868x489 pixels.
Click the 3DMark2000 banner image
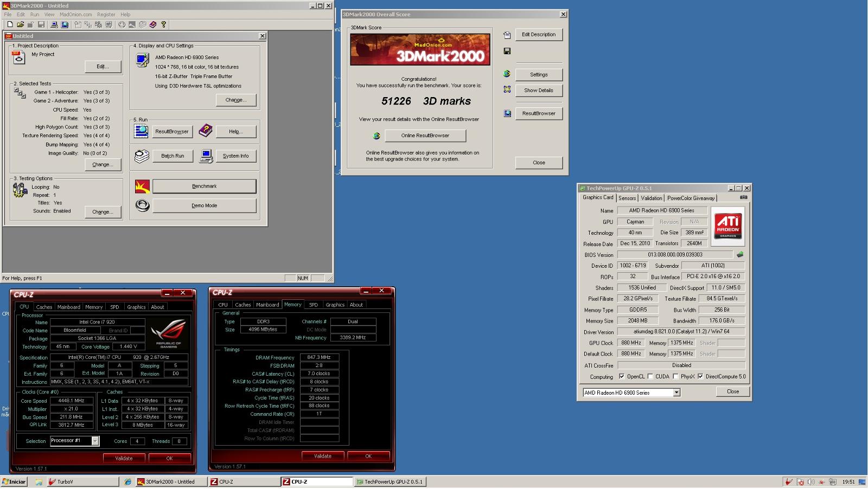[x=420, y=49]
